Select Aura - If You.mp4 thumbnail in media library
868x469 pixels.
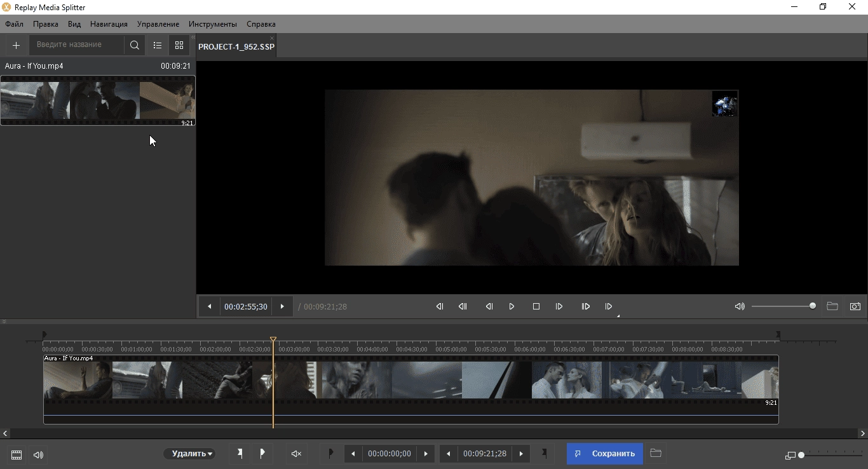(98, 100)
